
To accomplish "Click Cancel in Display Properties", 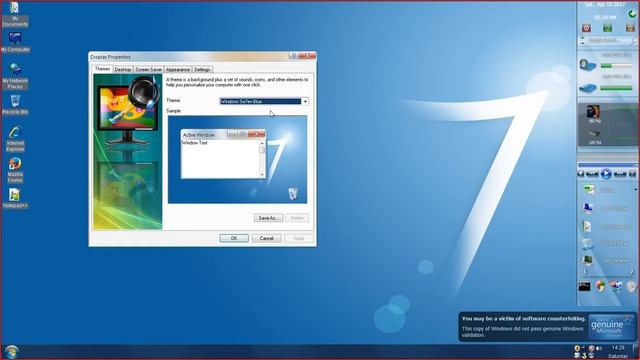I will point(267,238).
